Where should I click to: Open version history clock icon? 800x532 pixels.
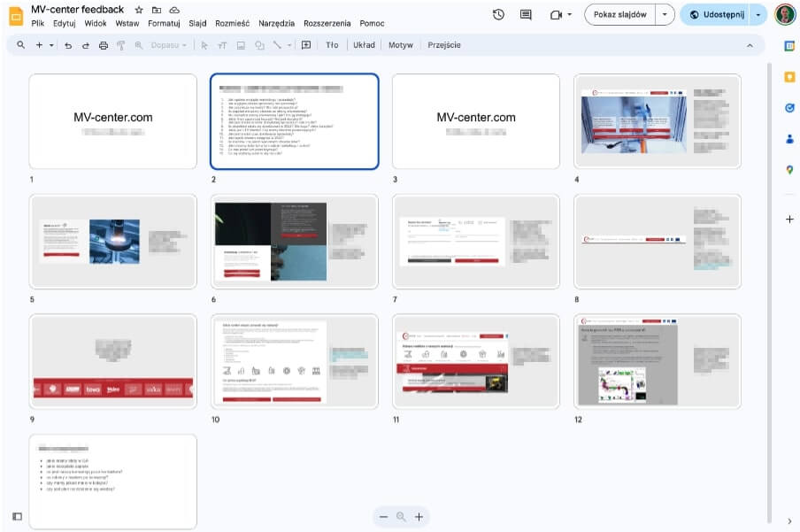point(499,14)
